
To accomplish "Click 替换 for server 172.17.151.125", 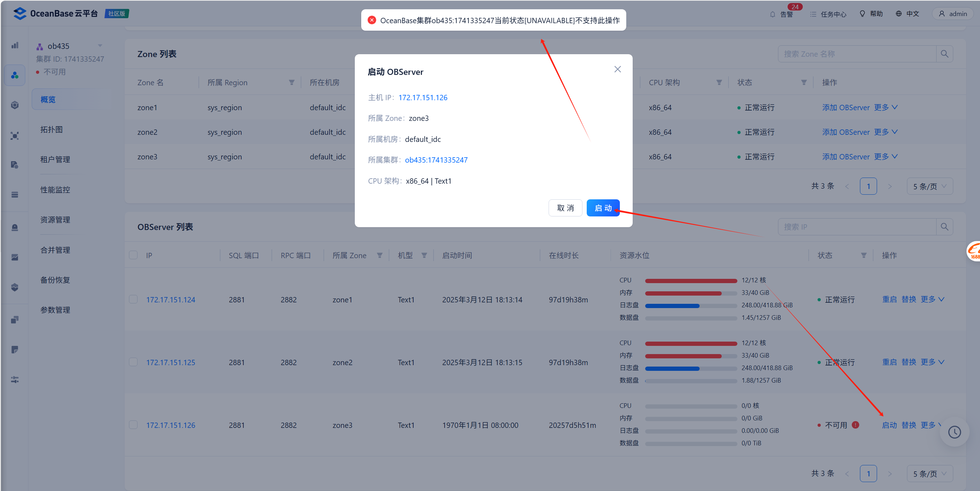I will point(908,362).
